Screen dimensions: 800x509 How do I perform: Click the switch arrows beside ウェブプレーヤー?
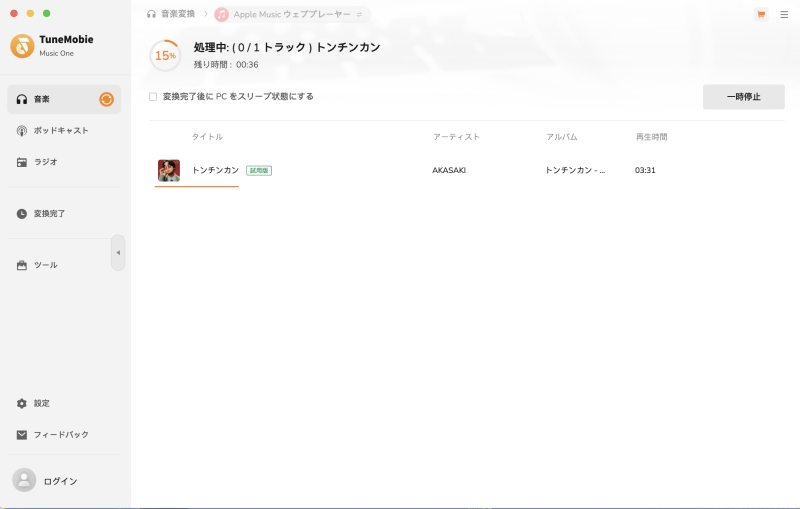click(x=359, y=14)
